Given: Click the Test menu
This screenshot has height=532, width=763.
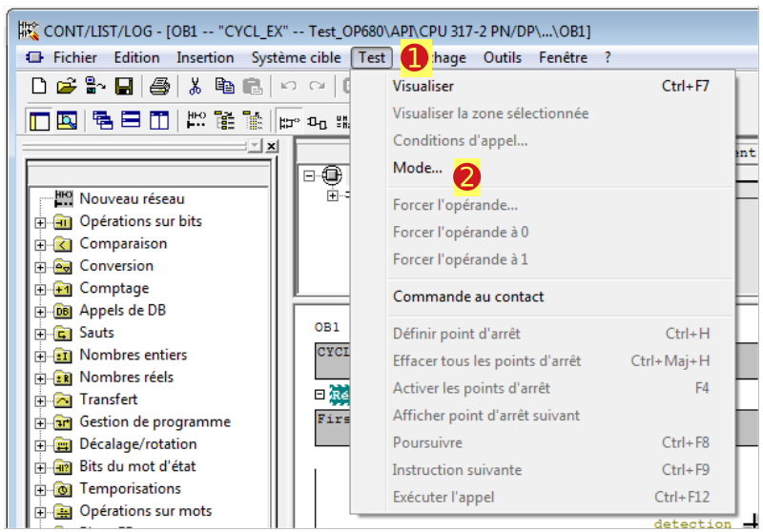Looking at the screenshot, I should click(x=372, y=57).
